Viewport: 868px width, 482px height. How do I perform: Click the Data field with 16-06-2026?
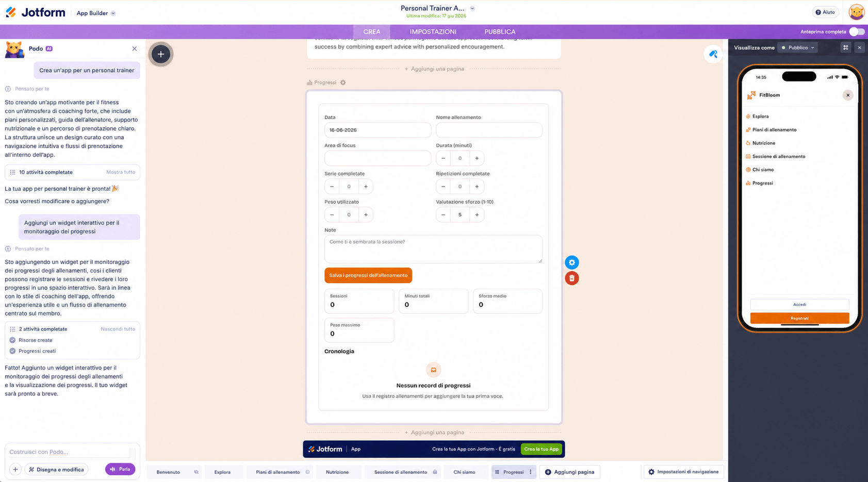378,130
